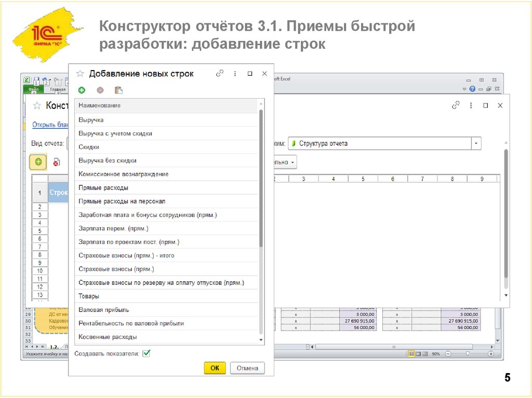This screenshot has height=398, width=532.
Task: Click the star favorite icon of Добавление новых строк
Action: 80,73
